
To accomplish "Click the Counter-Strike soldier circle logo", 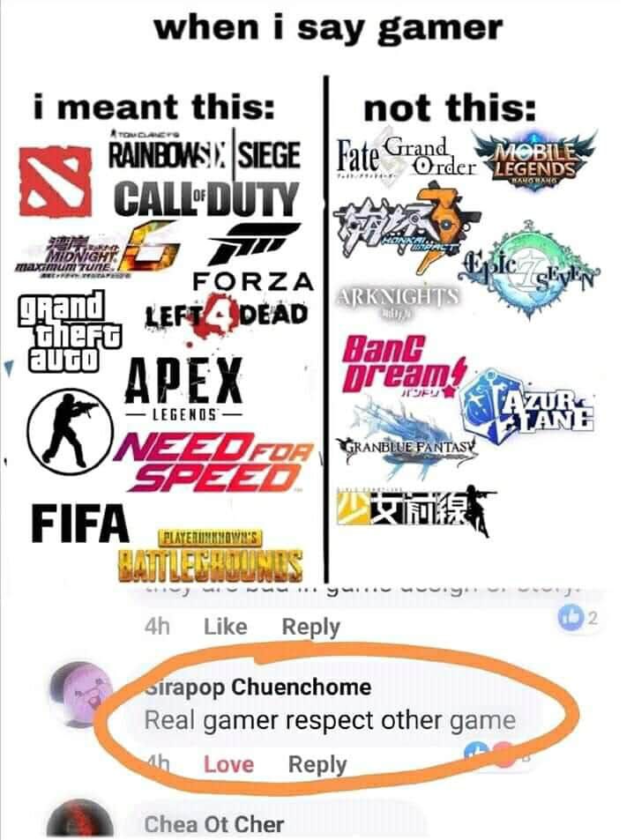I will pyautogui.click(x=71, y=431).
